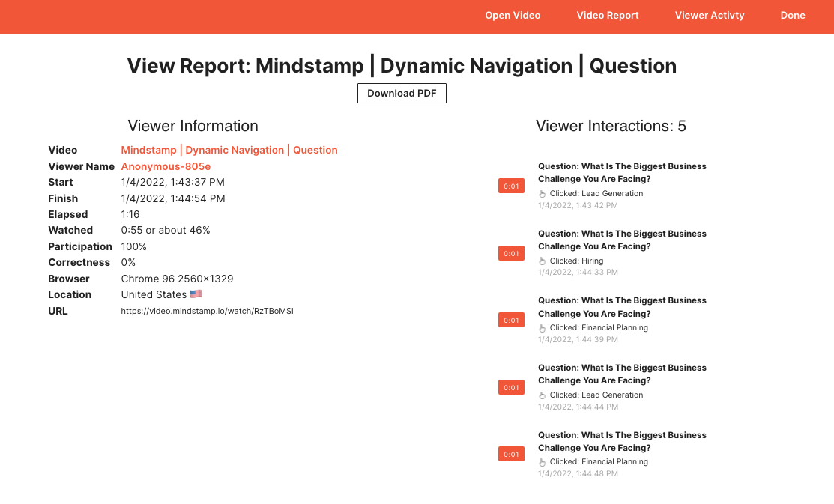
Task: Click the question title above Clicked: Hiring
Action: 622,240
